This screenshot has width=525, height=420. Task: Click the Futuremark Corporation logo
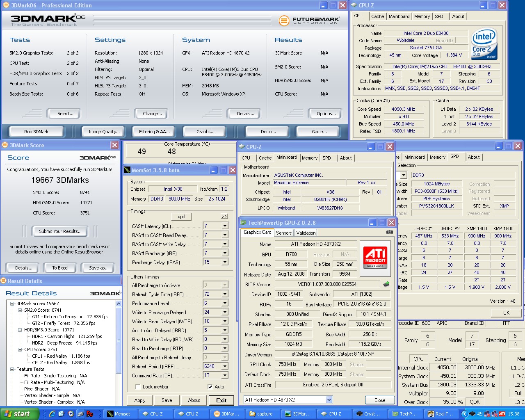(x=309, y=21)
